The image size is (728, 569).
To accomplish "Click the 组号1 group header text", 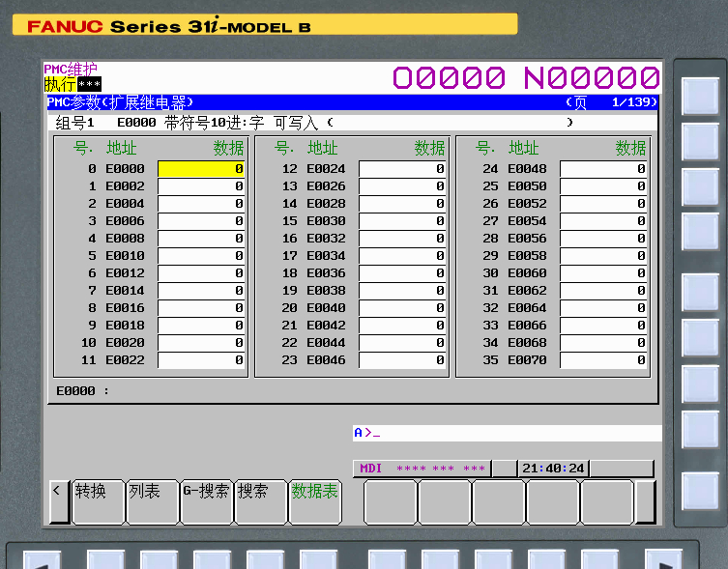I will tap(74, 123).
